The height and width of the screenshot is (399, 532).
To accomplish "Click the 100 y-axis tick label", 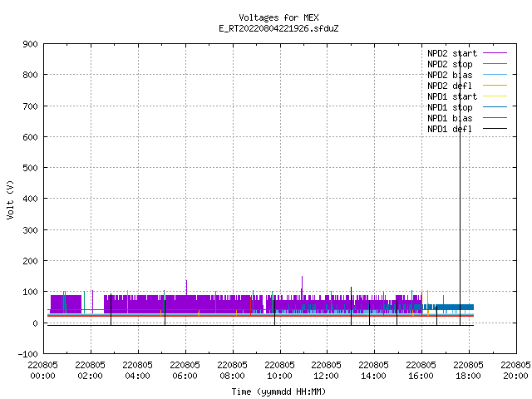I will pyautogui.click(x=30, y=292).
